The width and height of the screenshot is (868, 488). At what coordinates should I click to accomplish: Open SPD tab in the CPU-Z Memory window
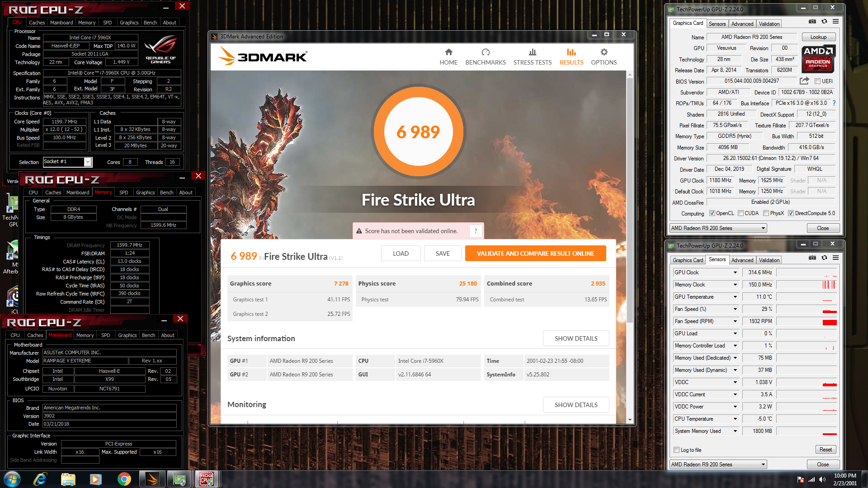click(123, 192)
